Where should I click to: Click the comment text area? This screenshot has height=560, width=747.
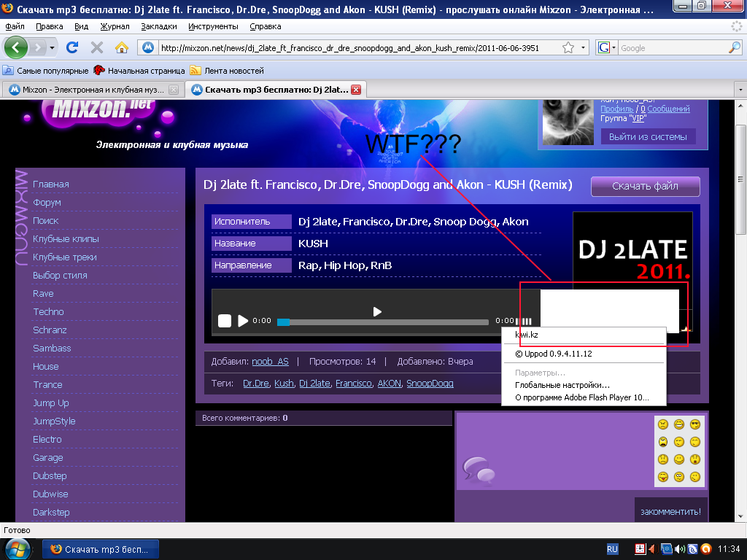pos(555,451)
